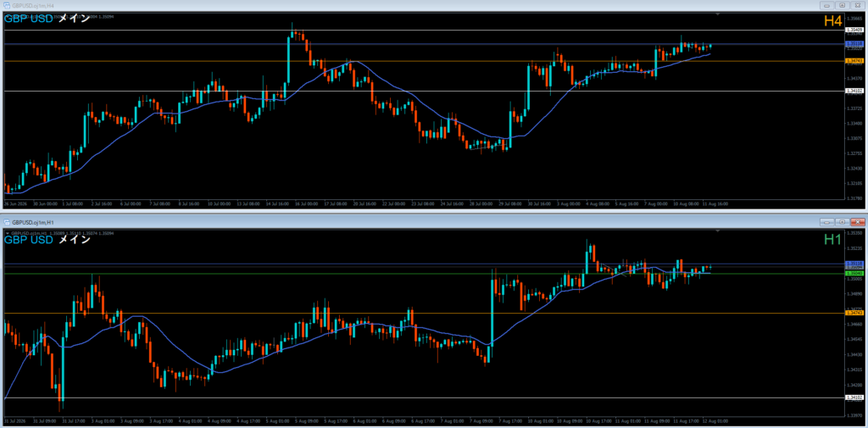Minimize the GBPUSD H4 chart window
Screen dimensions: 868x428
[829, 5]
